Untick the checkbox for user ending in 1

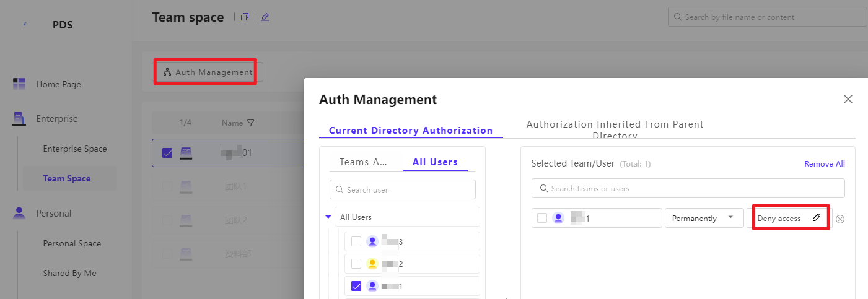click(x=356, y=286)
